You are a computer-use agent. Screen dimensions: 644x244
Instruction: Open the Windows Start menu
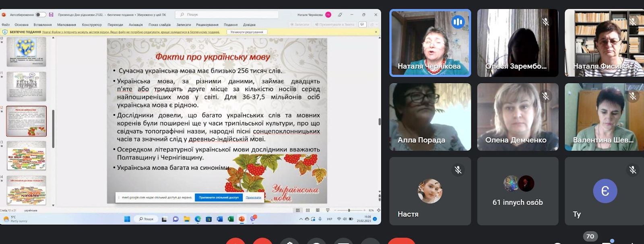point(127,219)
